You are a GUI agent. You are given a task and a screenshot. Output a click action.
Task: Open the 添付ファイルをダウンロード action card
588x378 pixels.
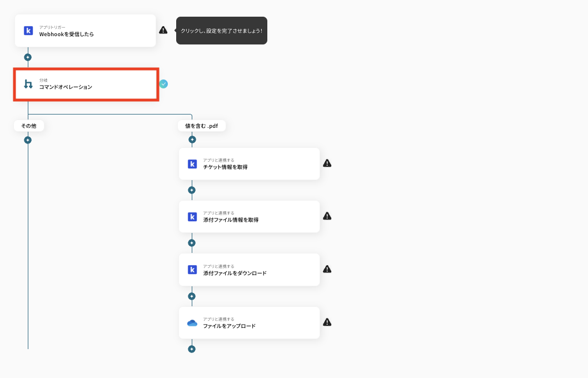tap(250, 270)
